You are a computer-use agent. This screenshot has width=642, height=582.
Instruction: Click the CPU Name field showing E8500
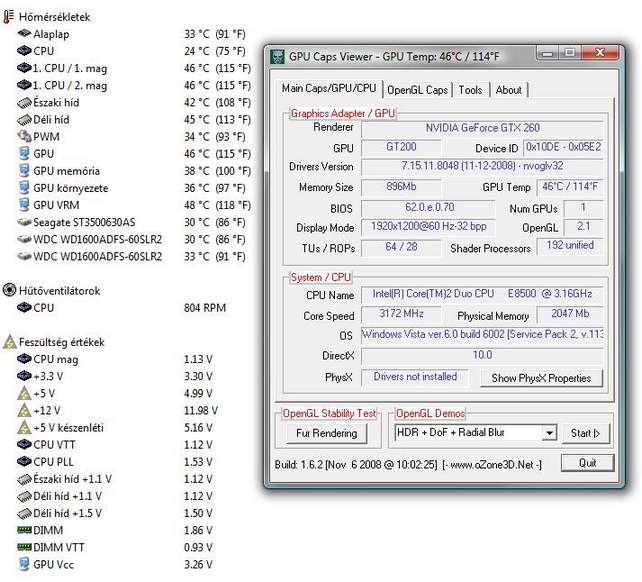tap(482, 294)
